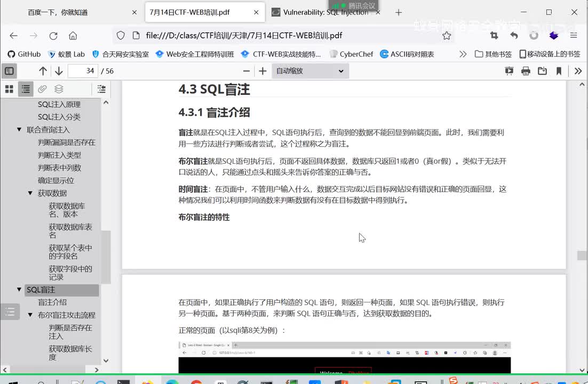Open outline item SQL注入原理
Screen dimensions: 588x384
tap(59, 104)
